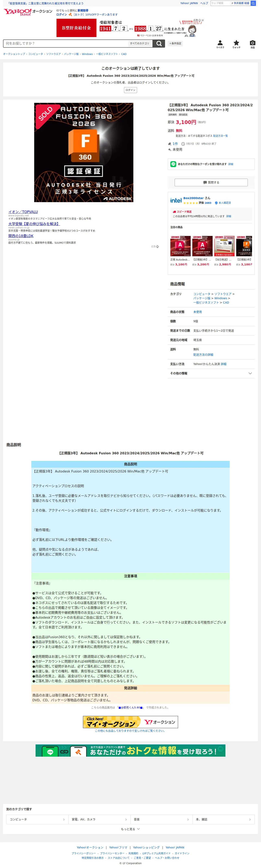Click the blue web search icon at top
The width and height of the screenshot is (261, 868).
click(x=253, y=3)
